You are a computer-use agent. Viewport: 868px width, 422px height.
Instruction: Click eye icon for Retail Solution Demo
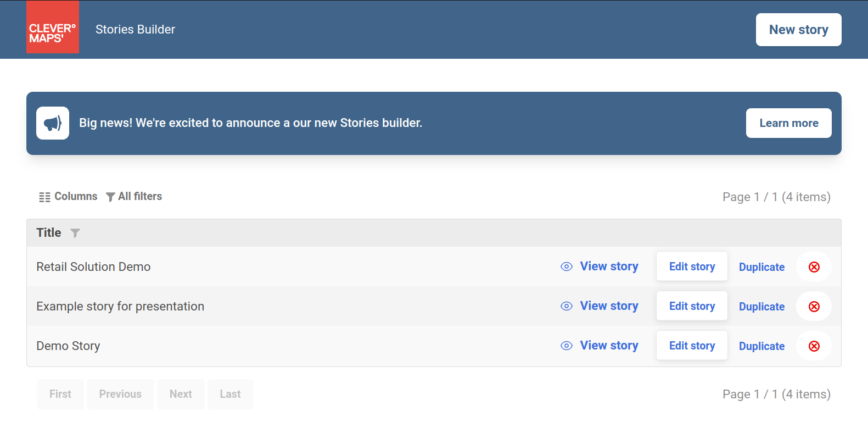(566, 266)
